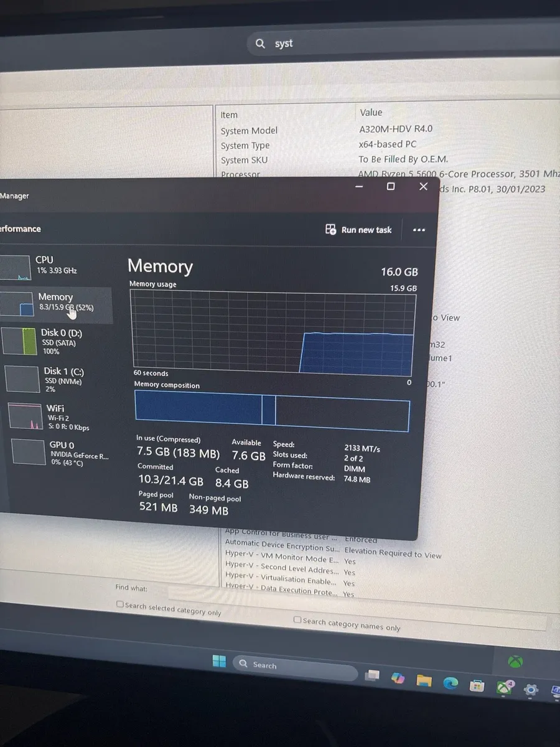Select the System Model row
Image resolution: width=560 pixels, height=747 pixels.
click(x=389, y=130)
